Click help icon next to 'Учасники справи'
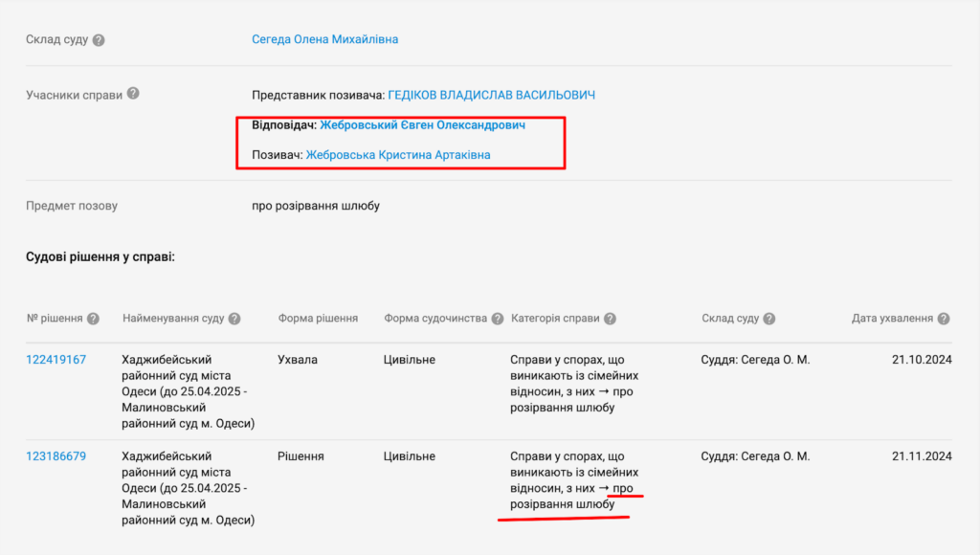 tap(133, 94)
